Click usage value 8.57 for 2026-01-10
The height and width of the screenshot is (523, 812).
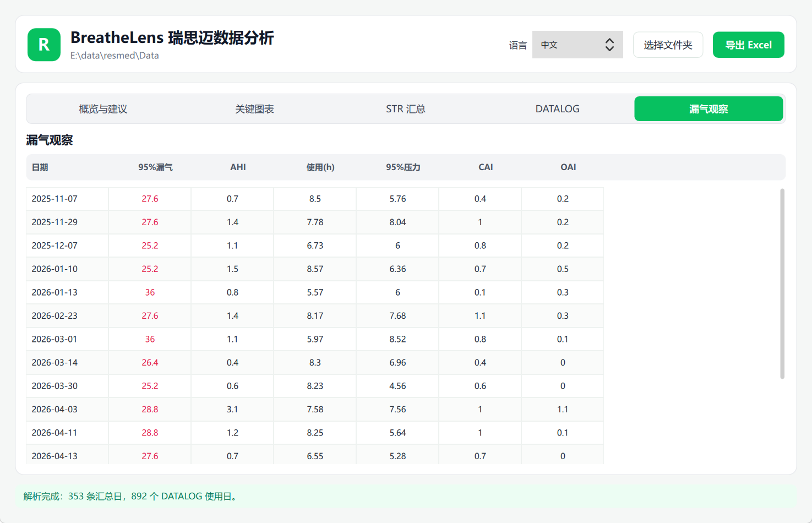pyautogui.click(x=315, y=269)
